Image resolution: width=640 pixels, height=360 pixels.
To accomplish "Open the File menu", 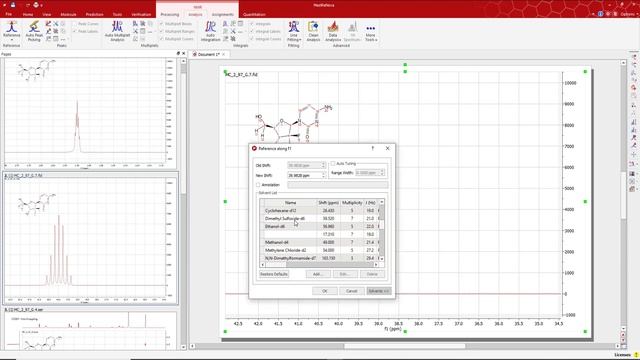I will coord(9,14).
